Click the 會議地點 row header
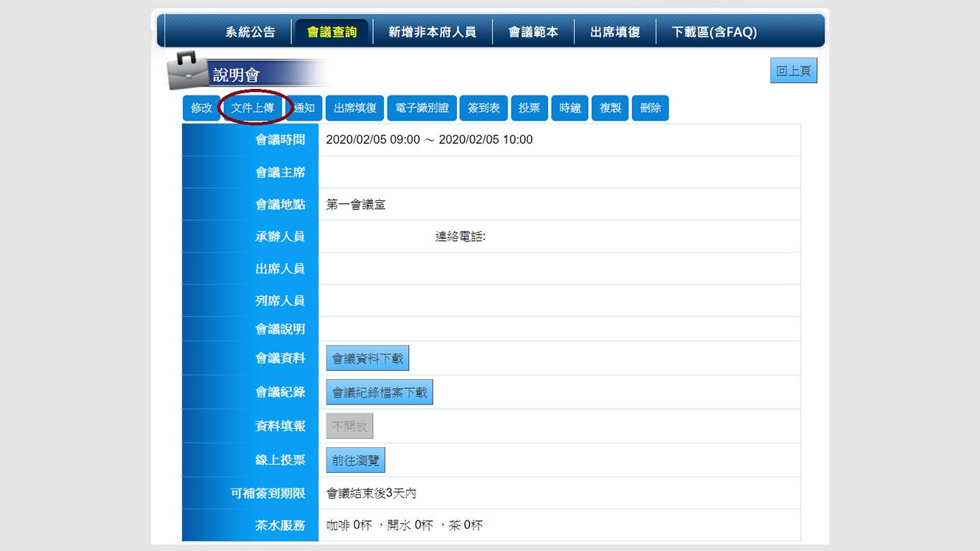The image size is (980, 551). 250,204
